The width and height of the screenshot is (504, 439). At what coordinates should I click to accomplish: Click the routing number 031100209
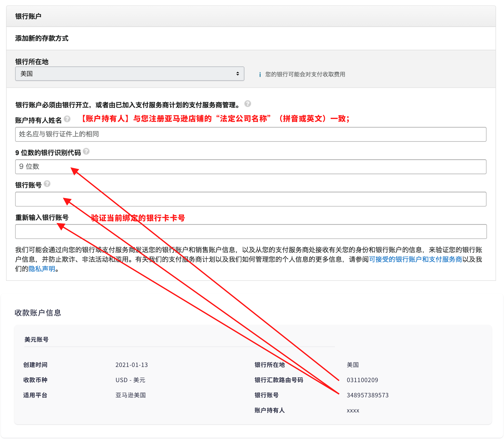click(362, 380)
